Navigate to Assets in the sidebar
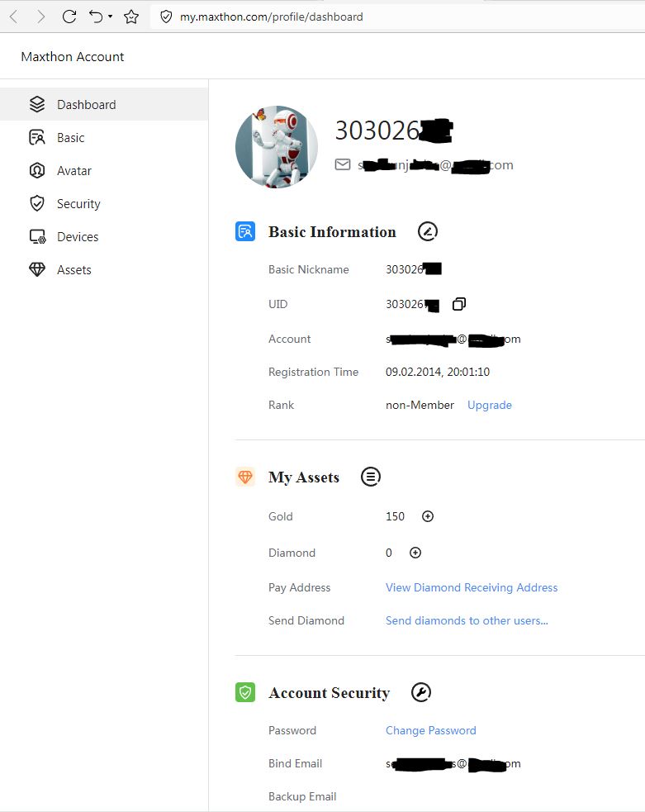 click(x=74, y=270)
